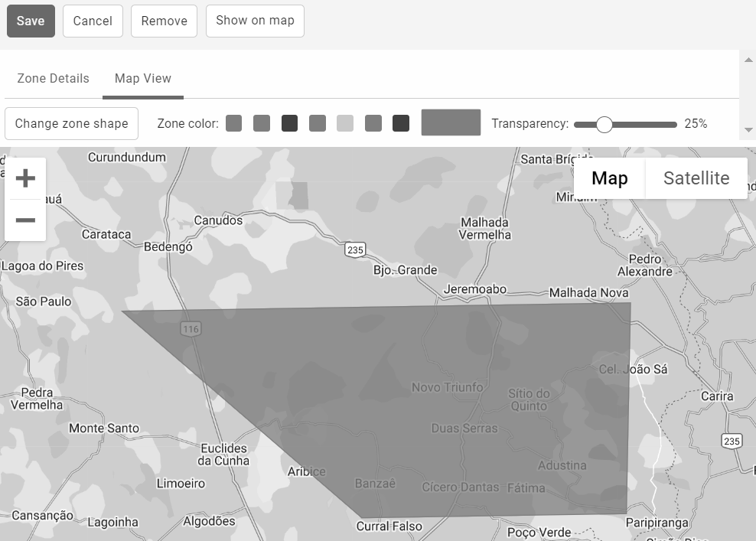This screenshot has width=756, height=541.
Task: Click the Carataca map label
Action: click(106, 234)
